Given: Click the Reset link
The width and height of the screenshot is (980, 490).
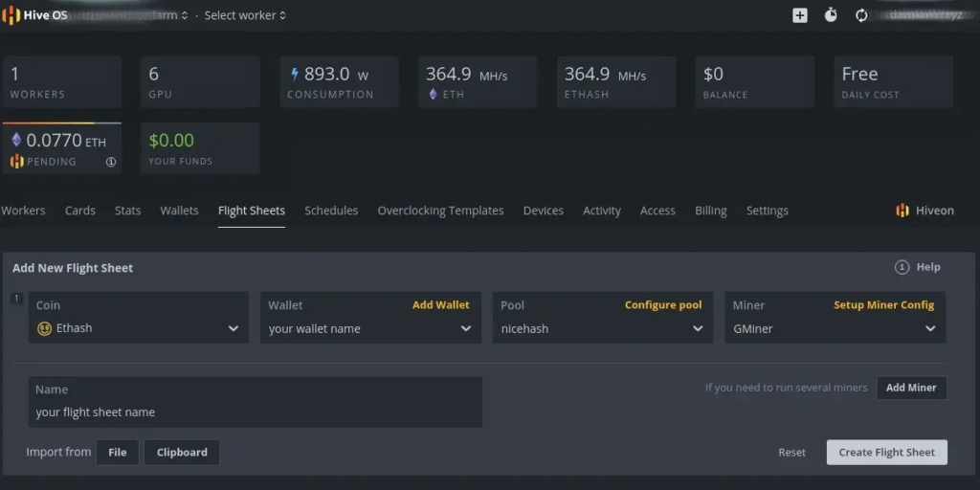Looking at the screenshot, I should (791, 452).
